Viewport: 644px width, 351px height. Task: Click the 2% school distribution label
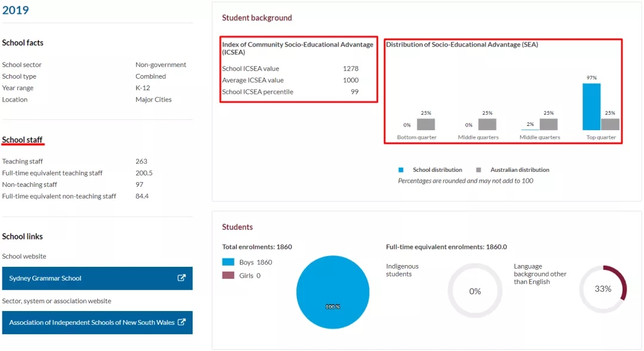530,124
